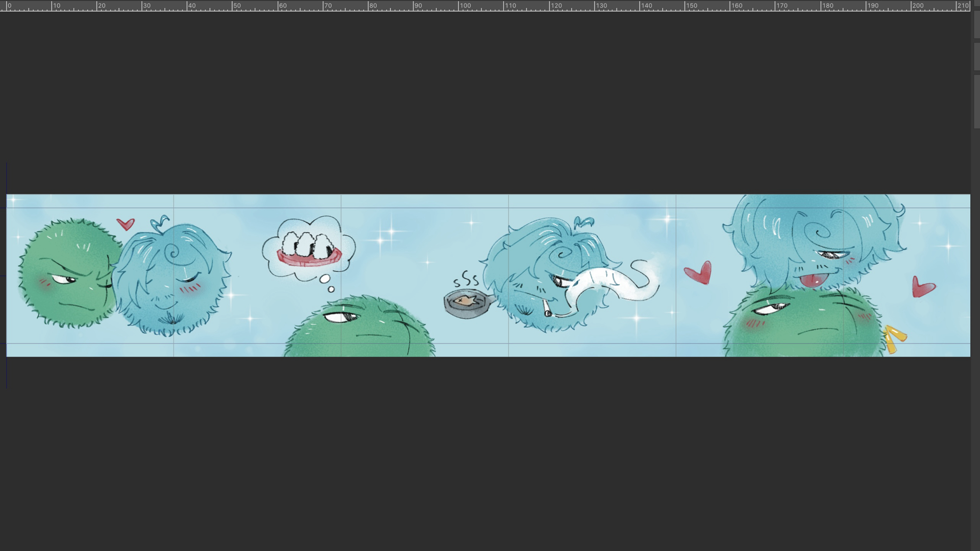Click the tongue of the rightmost blue character
This screenshot has height=551, width=980.
[x=813, y=281]
